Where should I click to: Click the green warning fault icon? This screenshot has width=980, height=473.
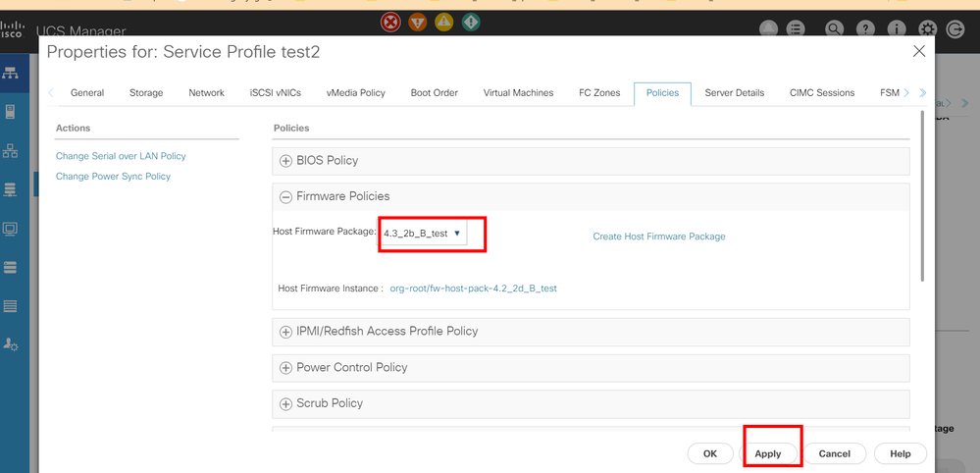point(471,23)
